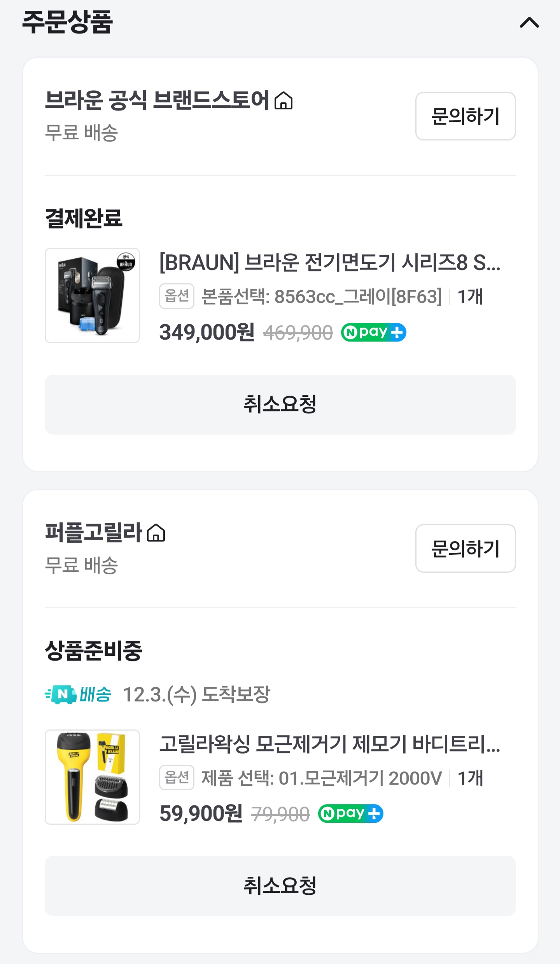
Task: Click 문의하기 for 퍼플고릴라 store
Action: point(465,549)
